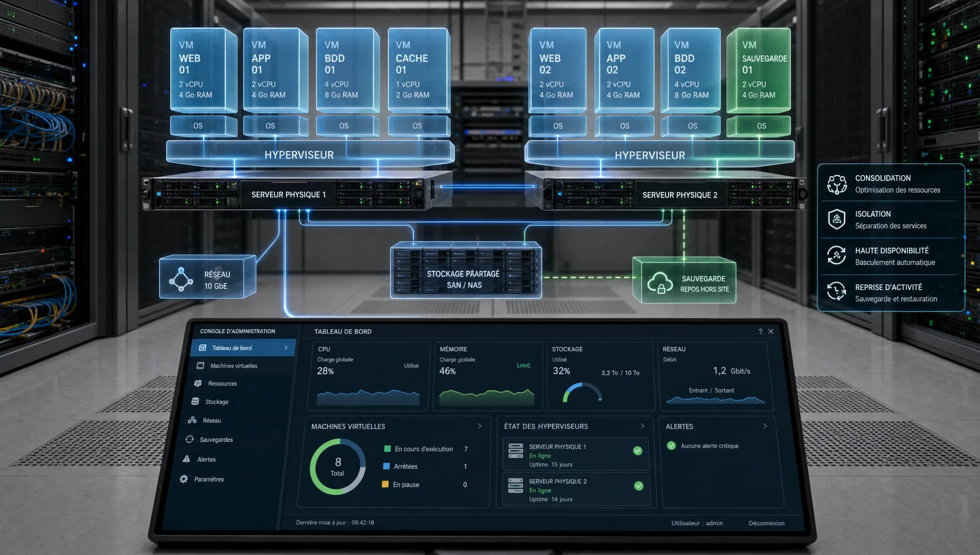Click the 8 Total donut chart
Screen dimensions: 980x555
337,467
